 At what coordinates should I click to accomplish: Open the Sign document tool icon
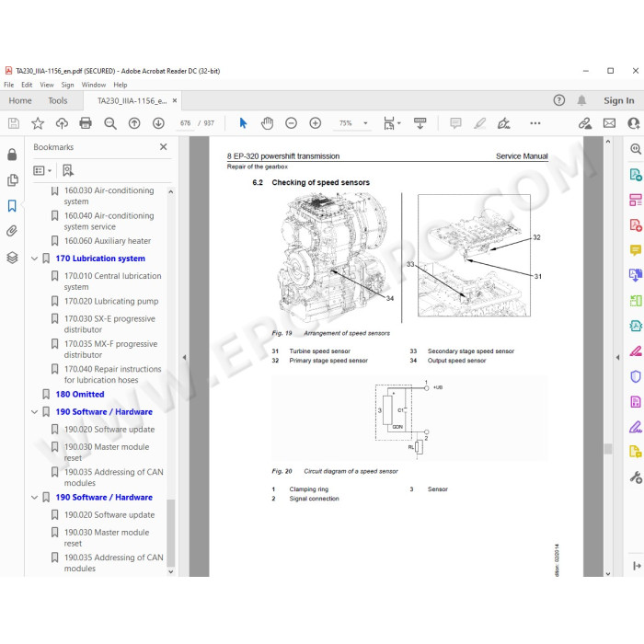(x=503, y=123)
